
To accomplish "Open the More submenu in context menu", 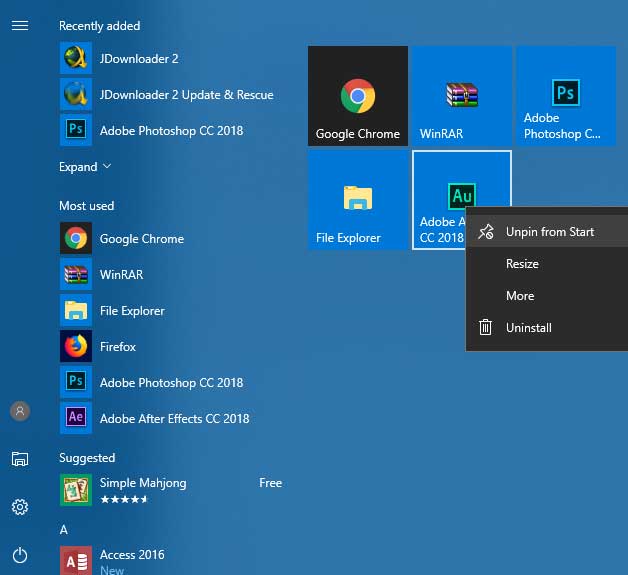I will coord(547,296).
